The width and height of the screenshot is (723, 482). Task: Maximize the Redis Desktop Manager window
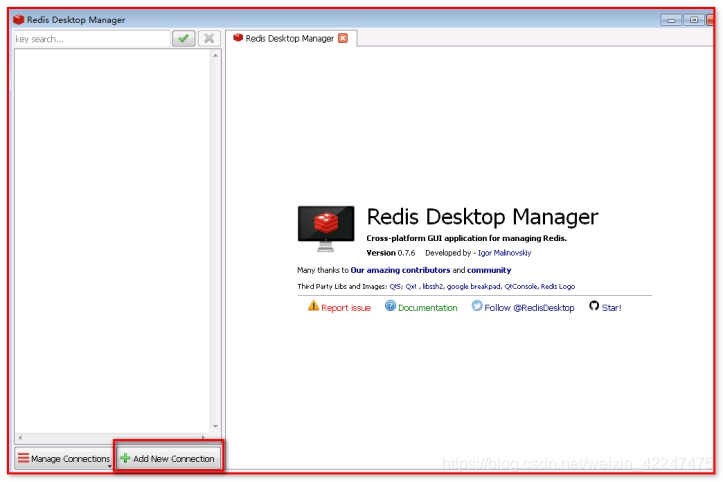(x=693, y=20)
